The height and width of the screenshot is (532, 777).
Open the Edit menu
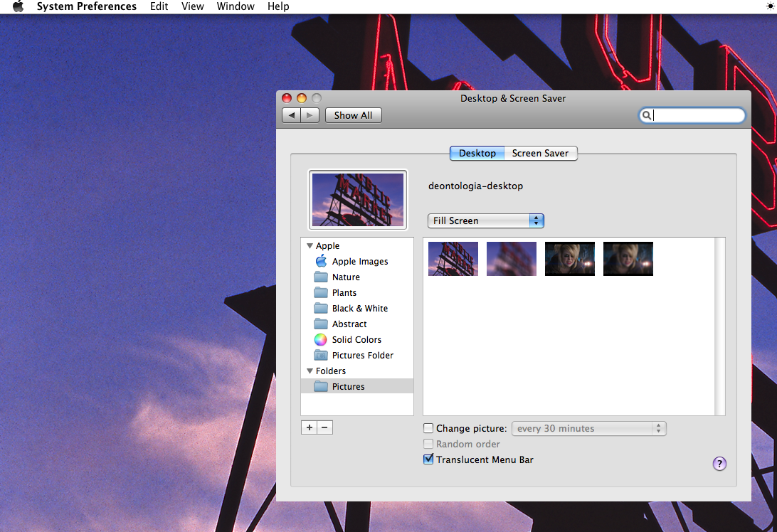click(159, 6)
